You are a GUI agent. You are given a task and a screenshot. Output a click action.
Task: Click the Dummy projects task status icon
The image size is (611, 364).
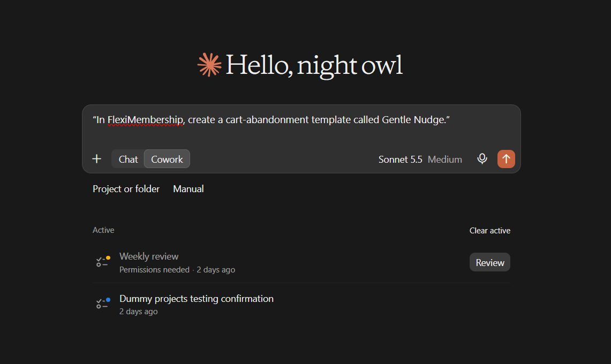click(103, 303)
